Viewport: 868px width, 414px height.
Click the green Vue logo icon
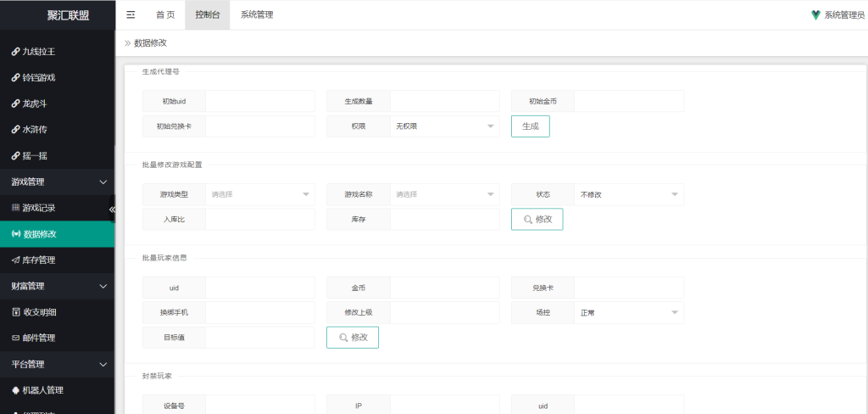[x=815, y=15]
